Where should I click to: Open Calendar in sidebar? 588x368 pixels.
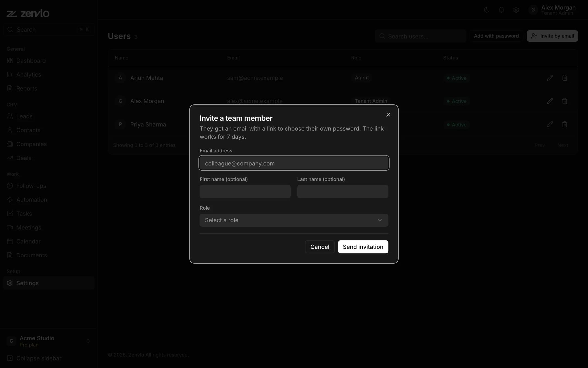coord(49,241)
